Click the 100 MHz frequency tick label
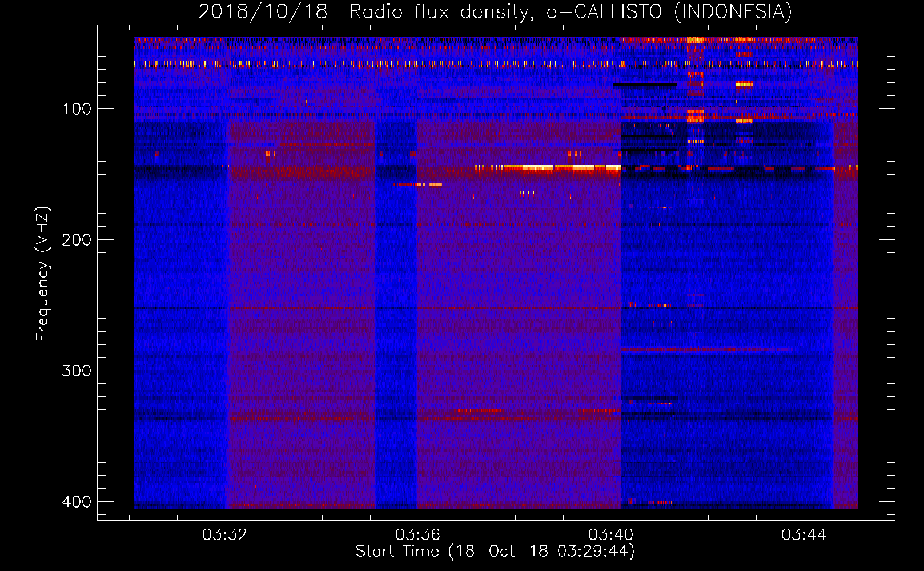 click(x=77, y=109)
